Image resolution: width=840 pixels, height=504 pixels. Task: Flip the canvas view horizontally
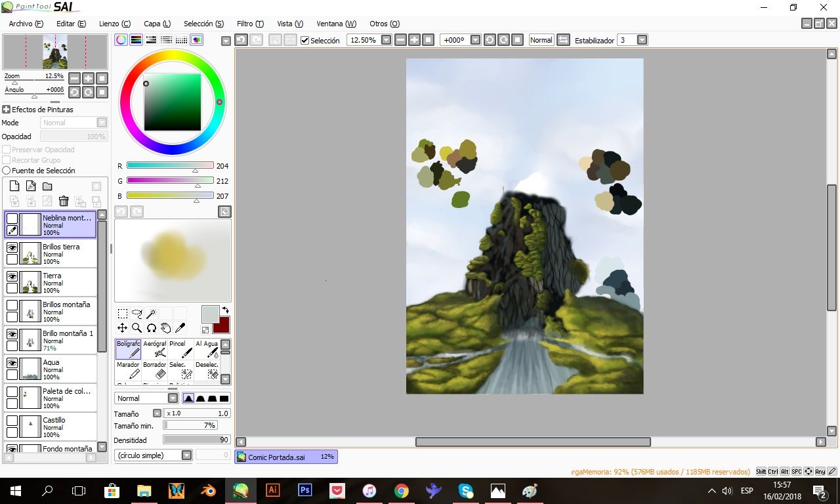coord(563,40)
